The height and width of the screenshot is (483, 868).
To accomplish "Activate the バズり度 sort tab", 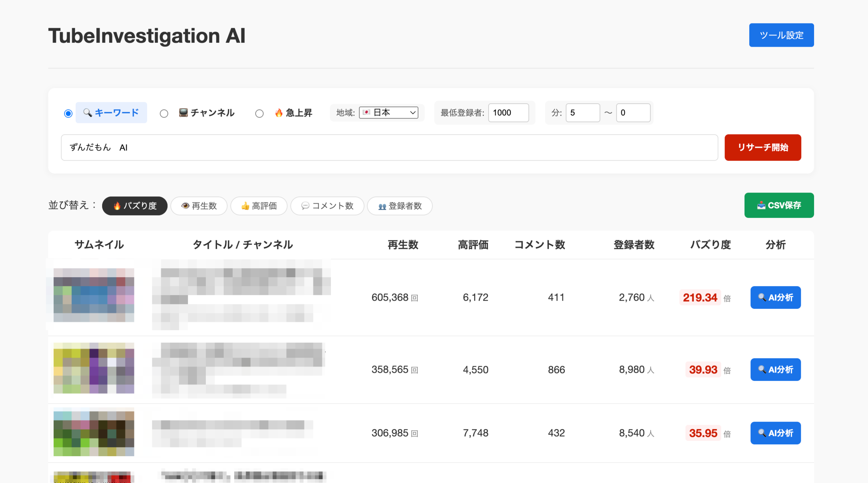I will point(135,206).
